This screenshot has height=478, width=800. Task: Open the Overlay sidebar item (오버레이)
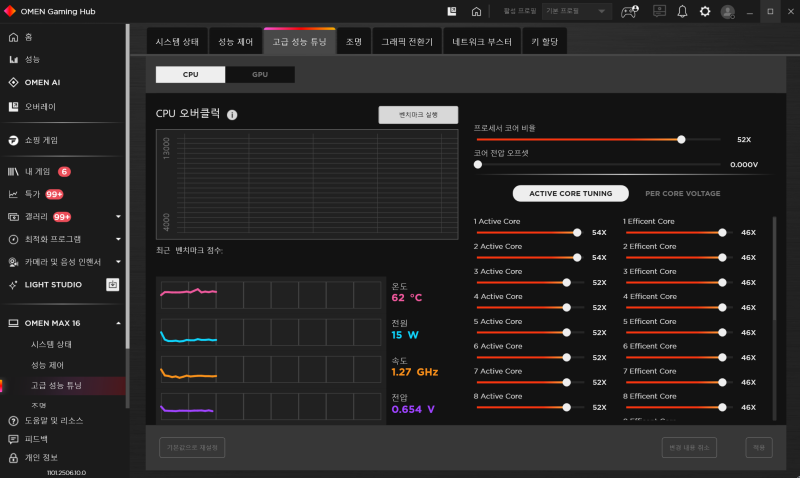click(32, 107)
